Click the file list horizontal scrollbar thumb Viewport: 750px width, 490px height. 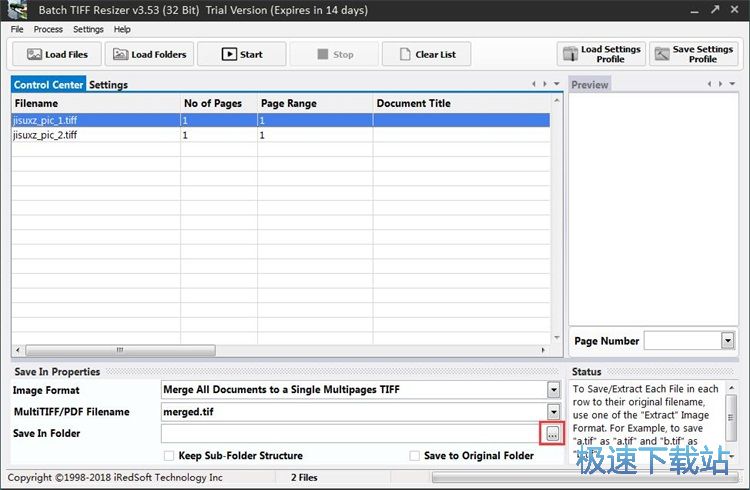tap(120, 350)
